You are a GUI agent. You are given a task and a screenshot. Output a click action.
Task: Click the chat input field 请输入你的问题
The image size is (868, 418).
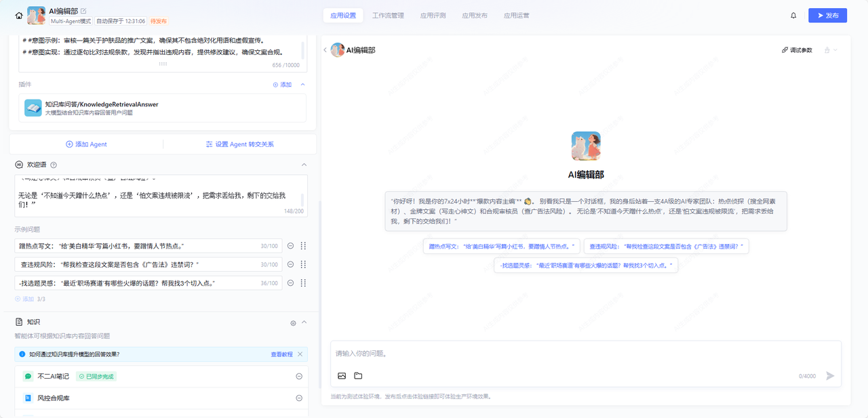[x=583, y=354]
